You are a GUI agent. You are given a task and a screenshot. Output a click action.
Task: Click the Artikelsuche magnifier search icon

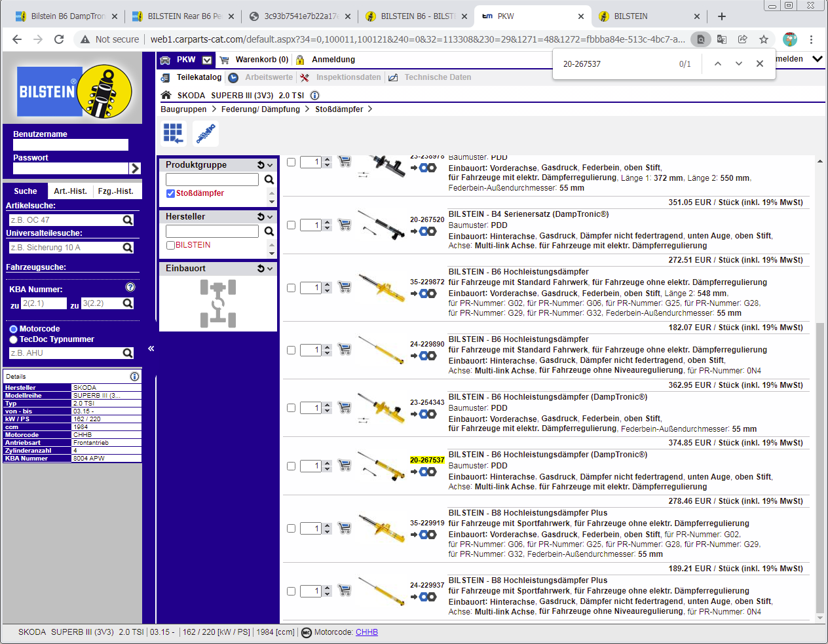click(128, 220)
